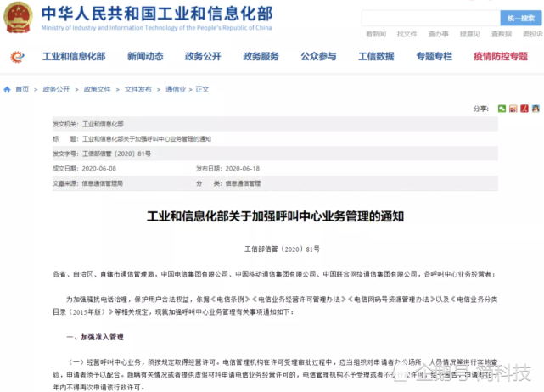Share via the red share icon
544x392 pixels.
point(524,109)
